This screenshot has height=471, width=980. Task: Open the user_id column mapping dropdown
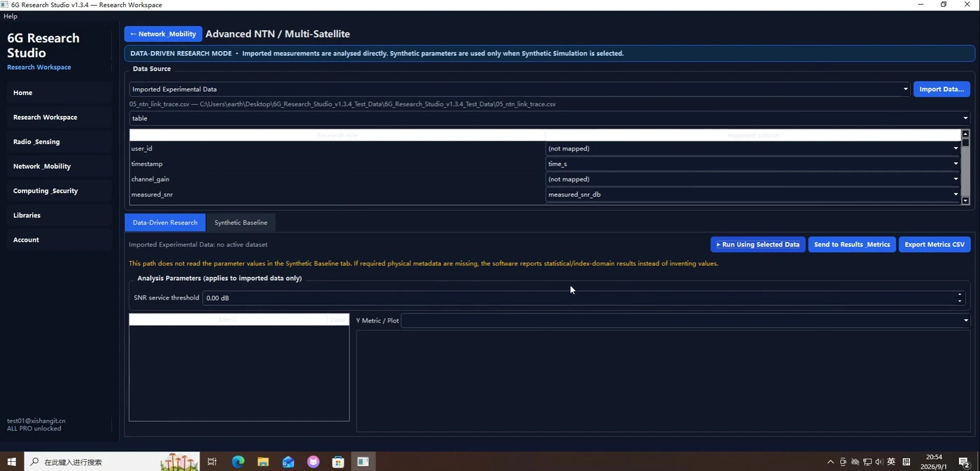point(752,148)
